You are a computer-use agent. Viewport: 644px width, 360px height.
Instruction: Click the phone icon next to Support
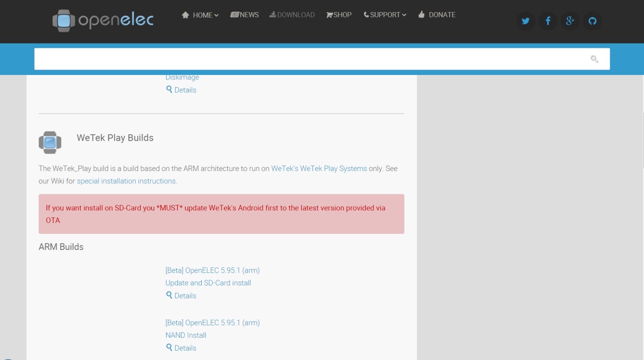click(366, 15)
